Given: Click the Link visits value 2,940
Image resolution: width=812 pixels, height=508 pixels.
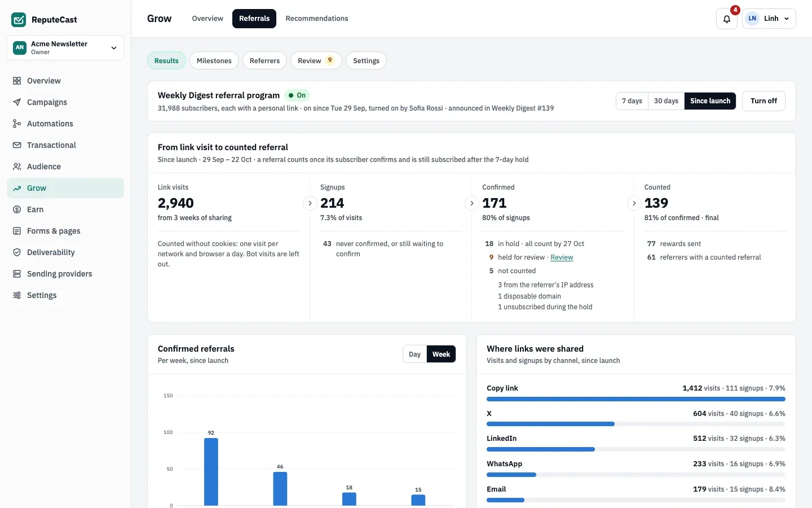Looking at the screenshot, I should click(x=176, y=203).
